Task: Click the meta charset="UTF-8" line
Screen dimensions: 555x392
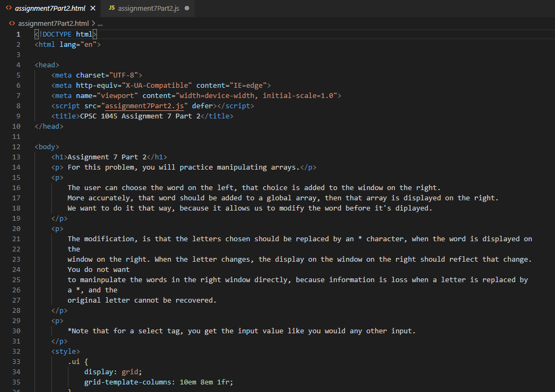Action: [x=96, y=75]
